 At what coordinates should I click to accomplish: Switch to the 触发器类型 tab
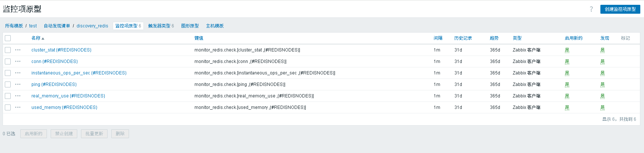(159, 26)
